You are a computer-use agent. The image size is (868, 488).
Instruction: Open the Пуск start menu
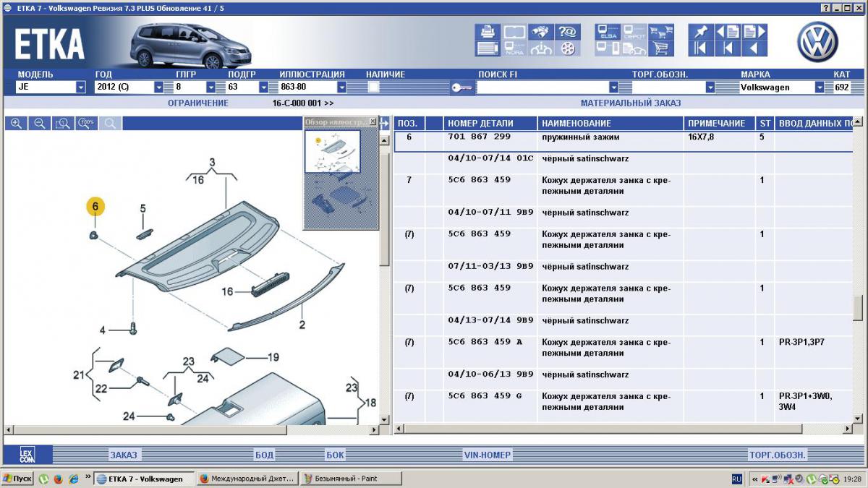point(17,479)
